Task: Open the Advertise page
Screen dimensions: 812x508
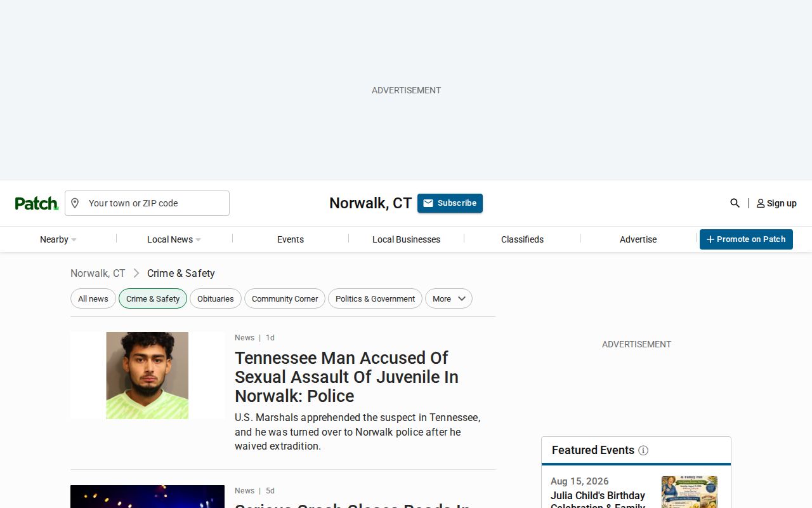Action: (x=638, y=239)
